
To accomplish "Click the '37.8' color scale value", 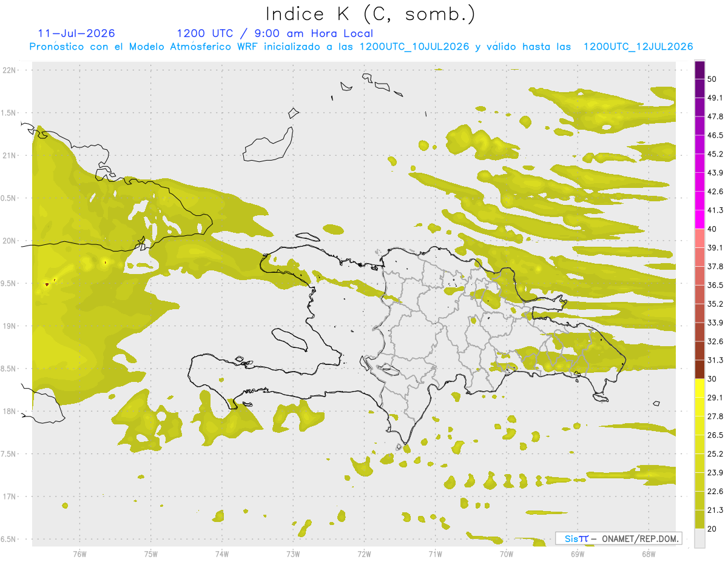I will (x=715, y=267).
